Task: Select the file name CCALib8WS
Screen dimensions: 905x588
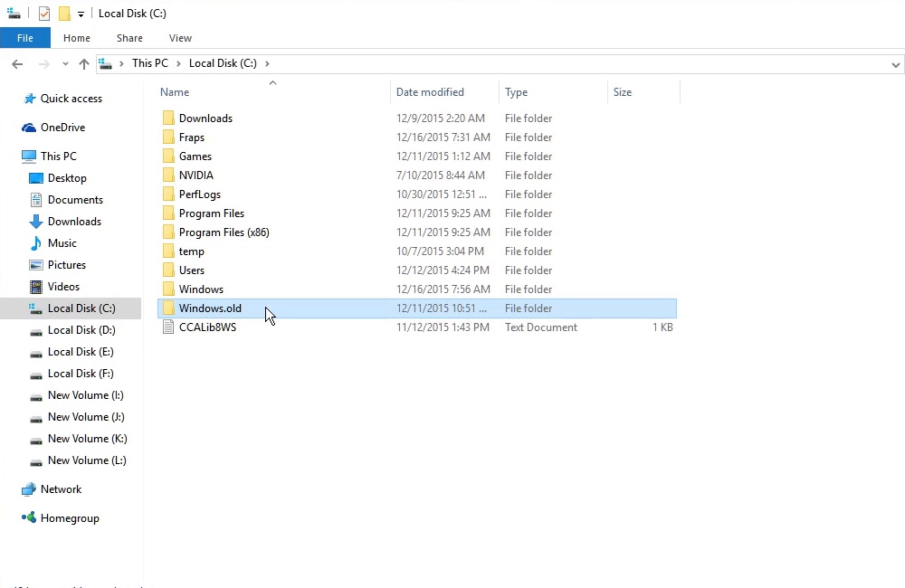Action: [x=208, y=327]
